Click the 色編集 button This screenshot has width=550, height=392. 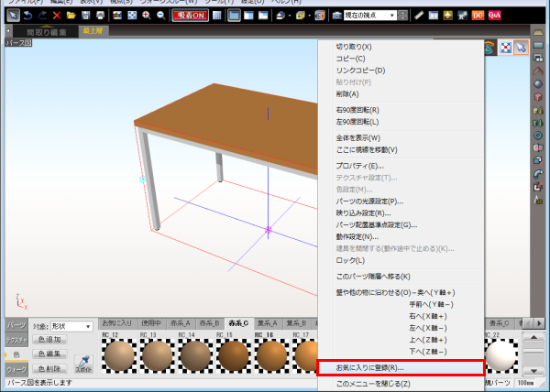[x=50, y=354]
